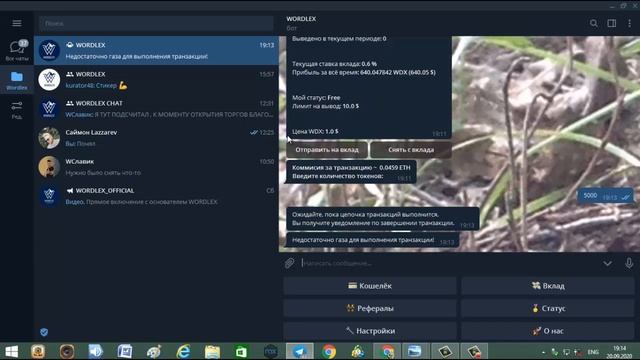
Task: Focus the chat search field
Action: [x=156, y=24]
